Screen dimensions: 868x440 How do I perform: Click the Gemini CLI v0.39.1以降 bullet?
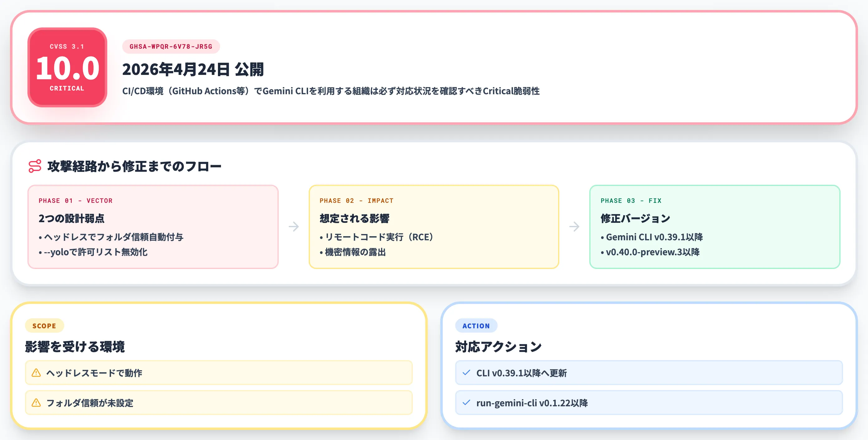[652, 237]
